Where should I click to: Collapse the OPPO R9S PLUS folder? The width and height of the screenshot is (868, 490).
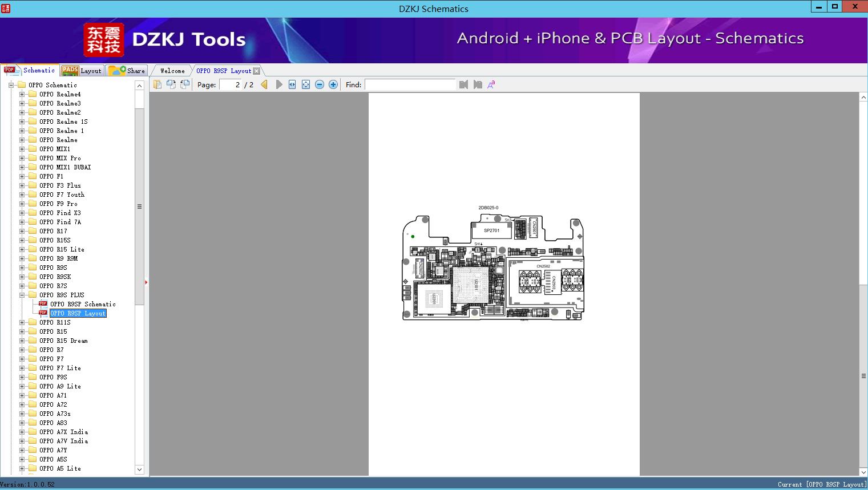coord(22,295)
